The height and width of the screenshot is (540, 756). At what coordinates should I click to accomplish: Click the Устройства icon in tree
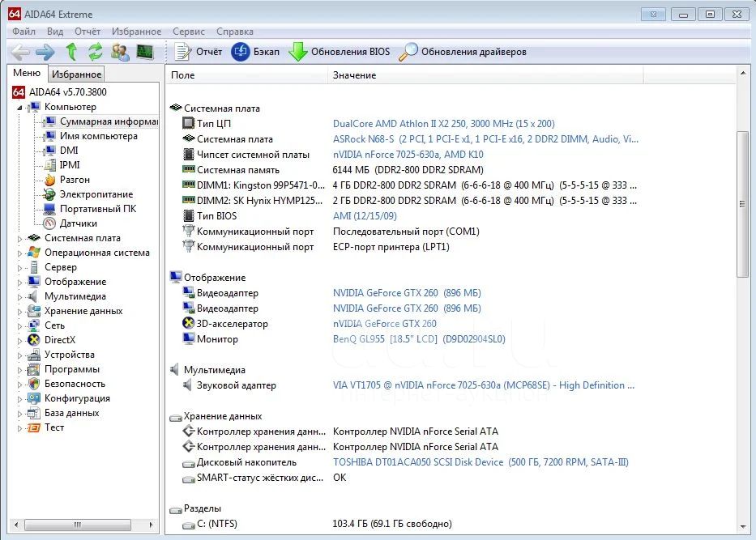coord(34,355)
